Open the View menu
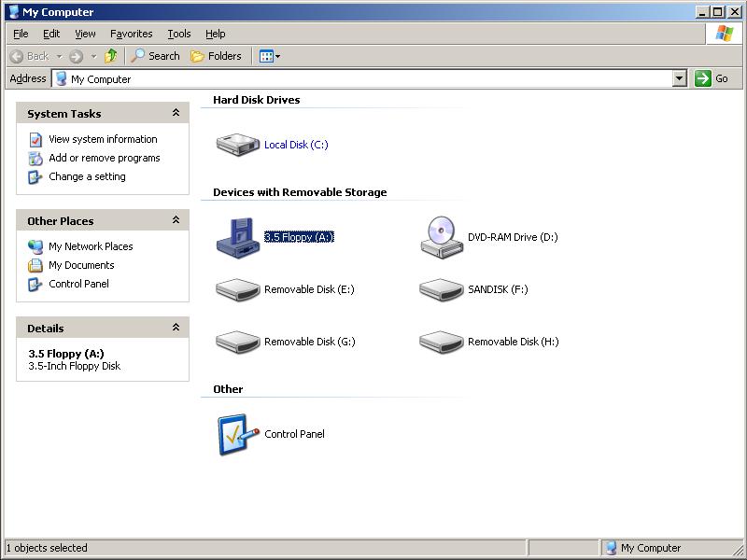 click(85, 34)
